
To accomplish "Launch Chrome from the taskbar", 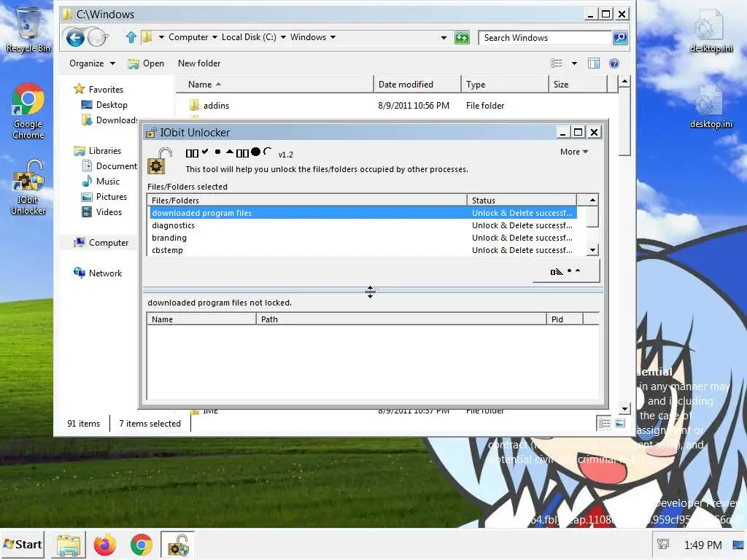I will [141, 545].
